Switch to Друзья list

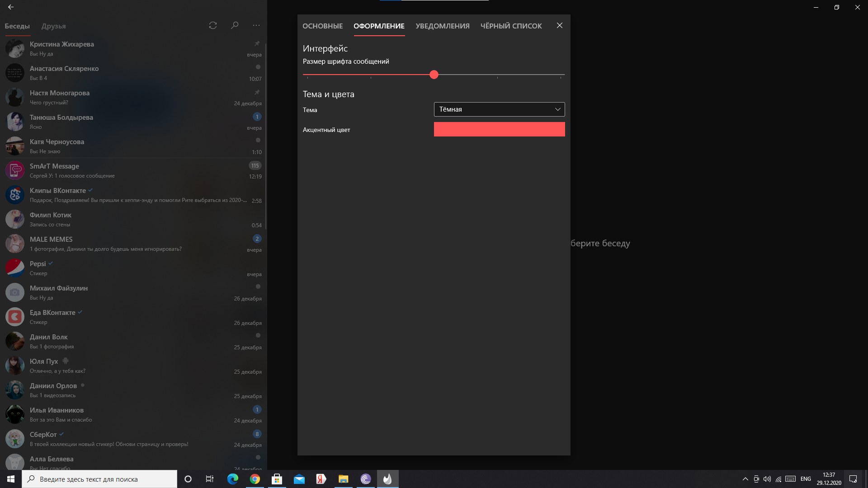(x=53, y=26)
